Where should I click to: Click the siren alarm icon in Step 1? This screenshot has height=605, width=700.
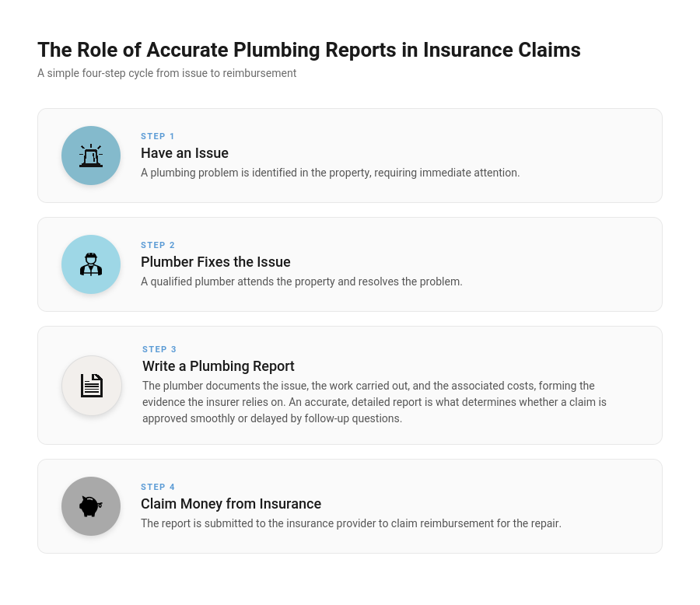click(91, 156)
